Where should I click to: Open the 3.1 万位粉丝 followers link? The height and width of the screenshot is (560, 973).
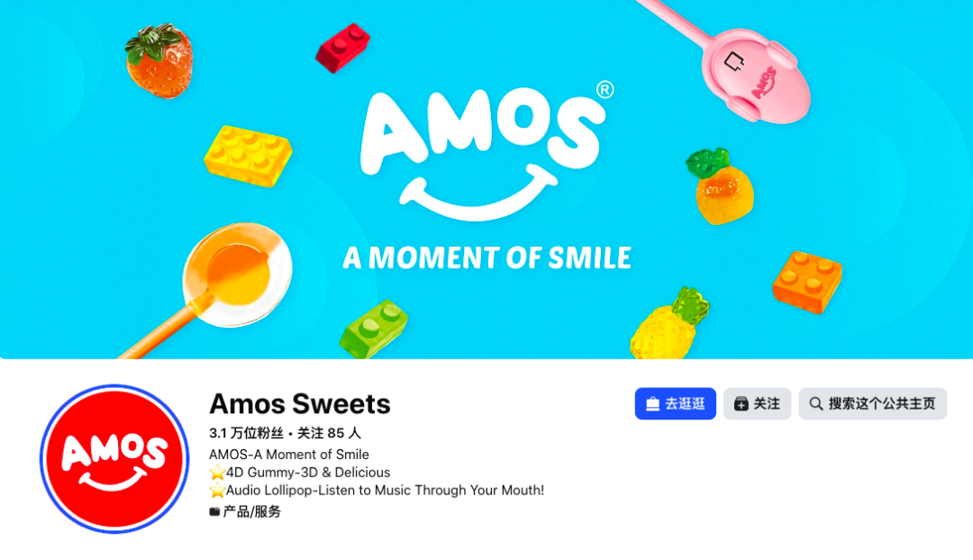(x=246, y=433)
